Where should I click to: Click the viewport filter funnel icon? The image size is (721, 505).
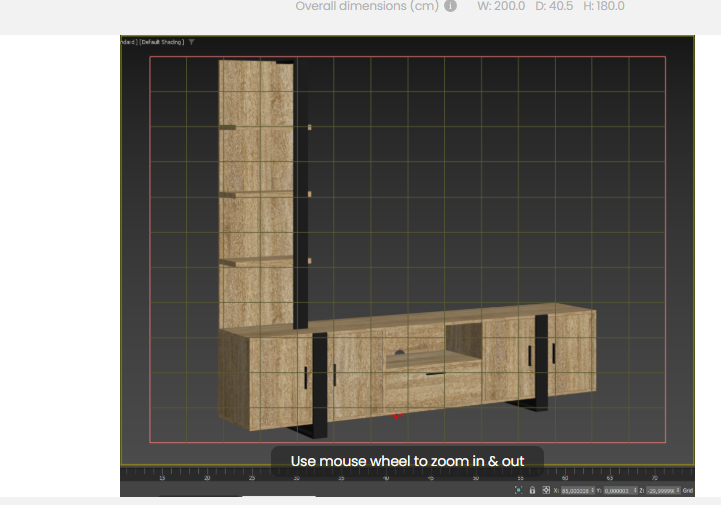[x=192, y=42]
